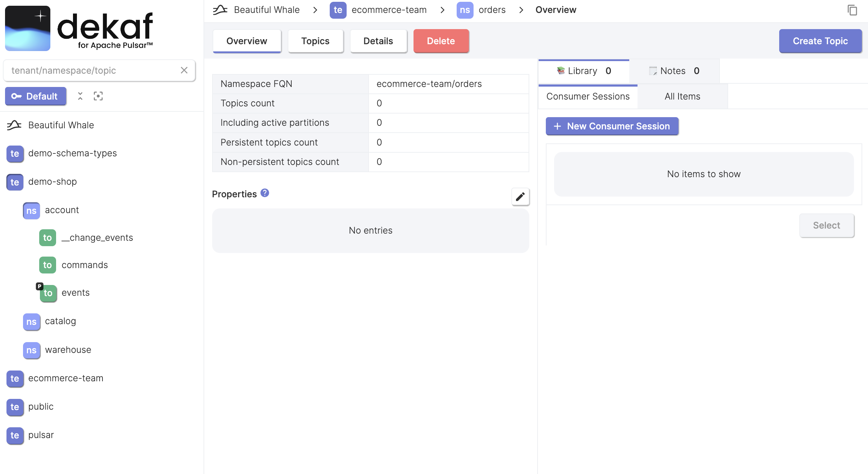The width and height of the screenshot is (868, 474).
Task: Copy breadcrumb path using copy icon
Action: 853,10
